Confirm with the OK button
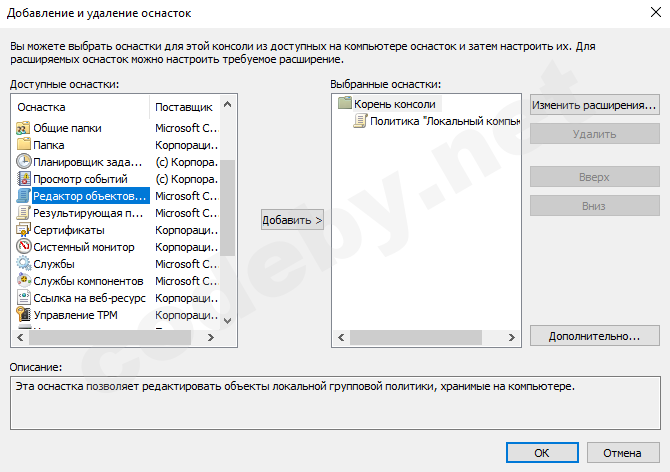Viewport: 670px width, 472px height. click(x=542, y=453)
